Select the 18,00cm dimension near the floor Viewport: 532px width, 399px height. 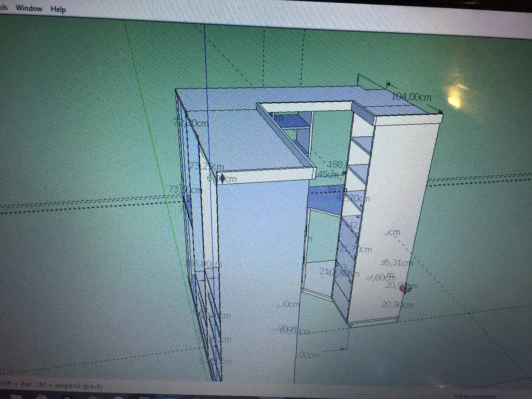(295, 331)
